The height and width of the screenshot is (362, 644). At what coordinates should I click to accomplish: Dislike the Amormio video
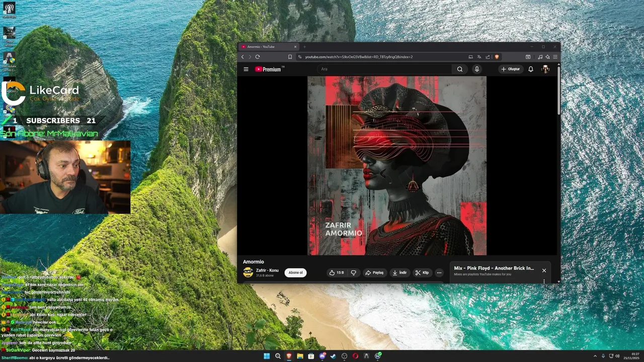[353, 273]
